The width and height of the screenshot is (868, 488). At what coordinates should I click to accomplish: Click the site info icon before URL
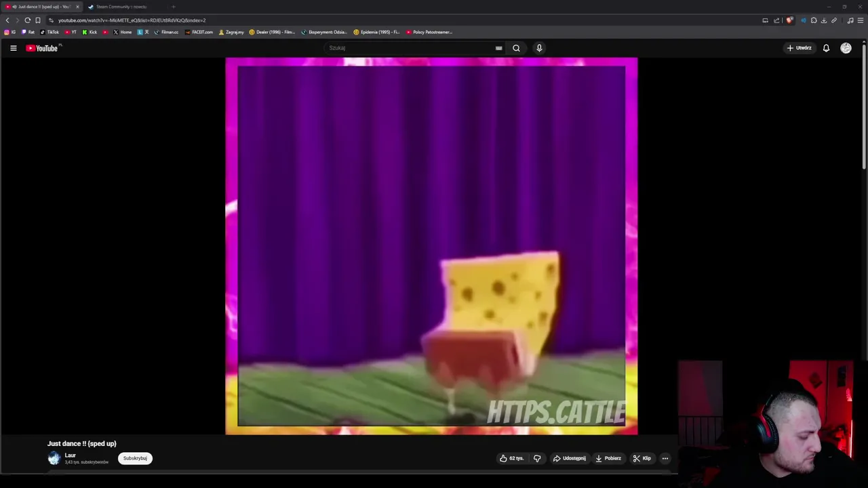pos(51,20)
